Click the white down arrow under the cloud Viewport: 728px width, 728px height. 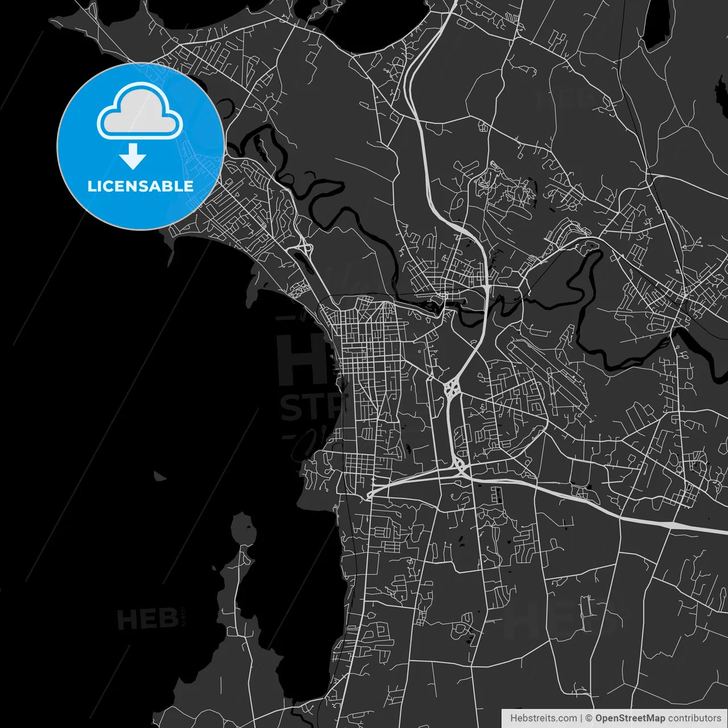(x=133, y=156)
